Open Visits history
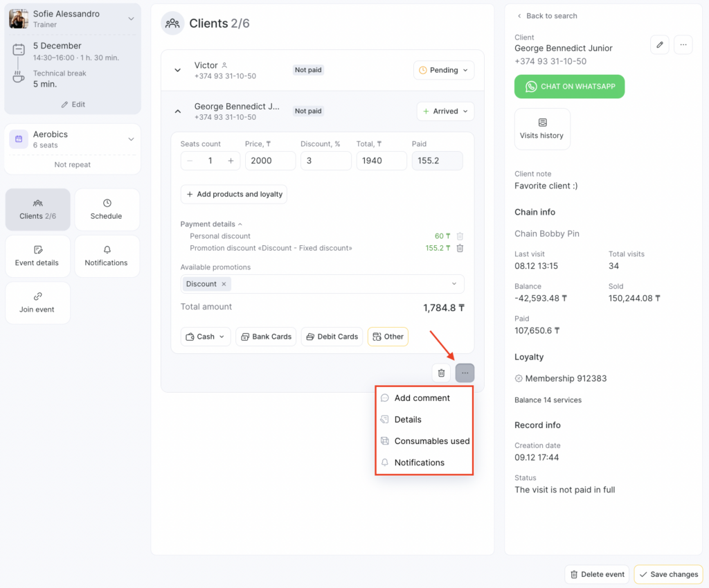 (542, 129)
